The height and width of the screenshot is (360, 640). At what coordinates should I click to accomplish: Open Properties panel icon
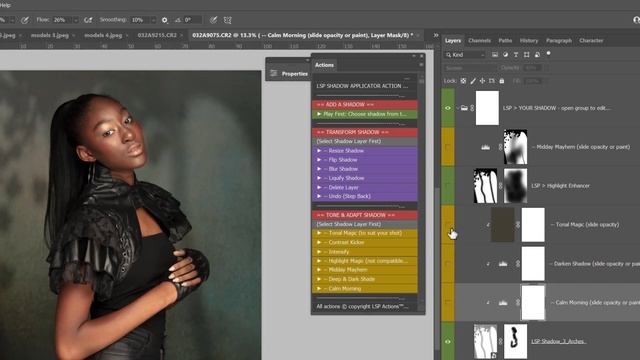click(273, 73)
